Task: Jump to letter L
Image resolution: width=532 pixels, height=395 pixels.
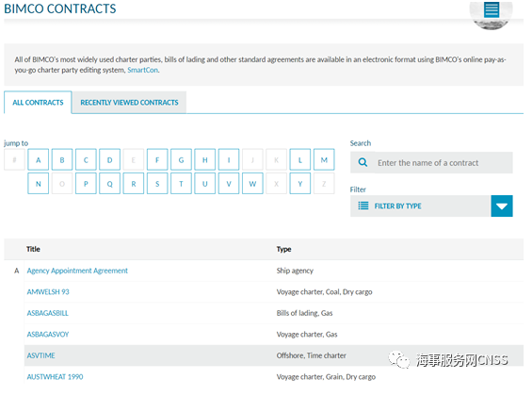Action: point(300,159)
